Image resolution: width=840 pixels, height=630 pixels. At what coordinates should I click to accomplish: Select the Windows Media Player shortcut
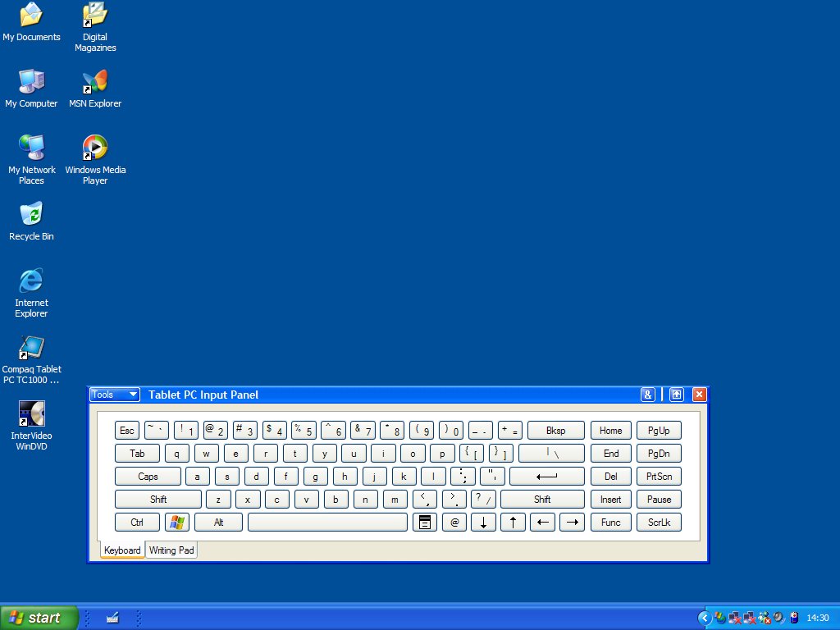[x=95, y=160]
